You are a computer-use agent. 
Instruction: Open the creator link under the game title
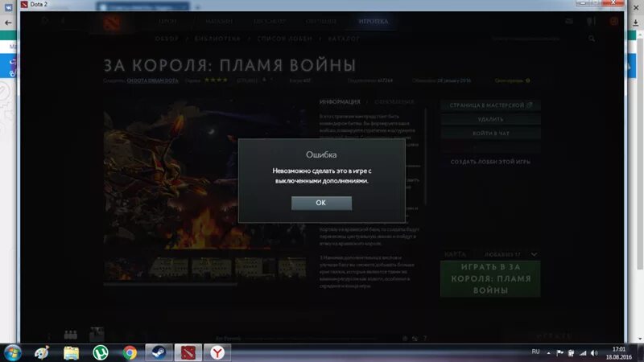pyautogui.click(x=152, y=80)
